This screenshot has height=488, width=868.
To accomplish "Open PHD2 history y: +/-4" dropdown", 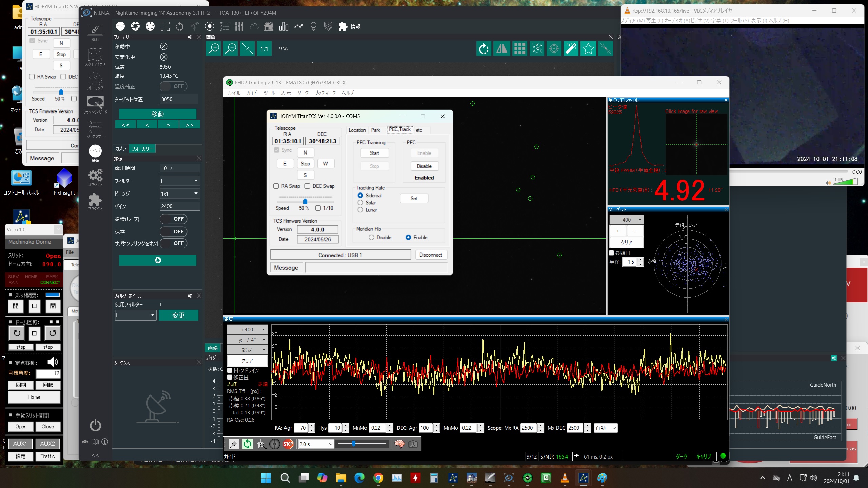I will tap(247, 340).
